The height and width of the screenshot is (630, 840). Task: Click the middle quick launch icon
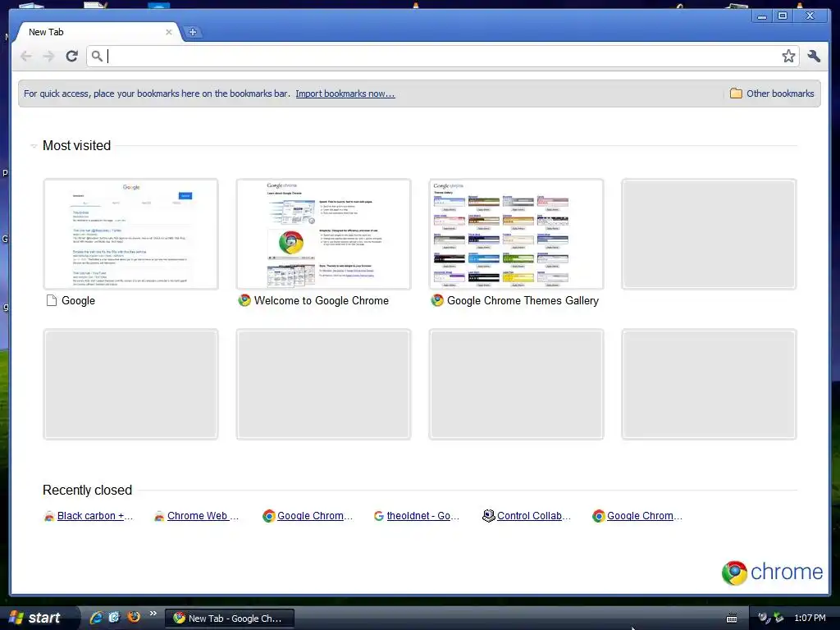click(115, 617)
